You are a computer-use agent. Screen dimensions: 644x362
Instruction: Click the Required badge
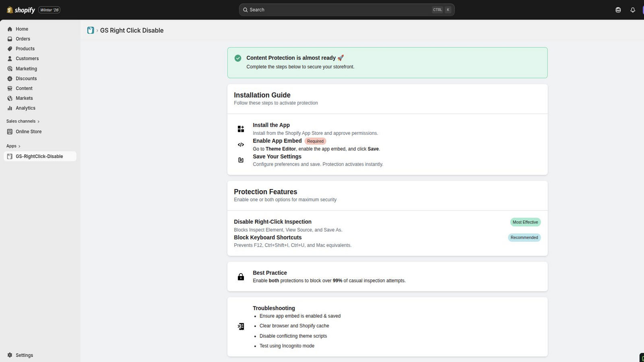[x=315, y=141]
